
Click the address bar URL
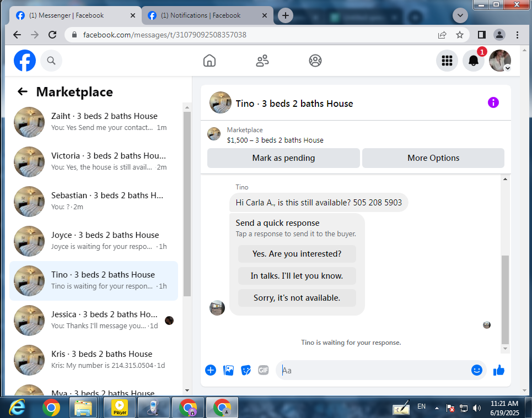164,35
